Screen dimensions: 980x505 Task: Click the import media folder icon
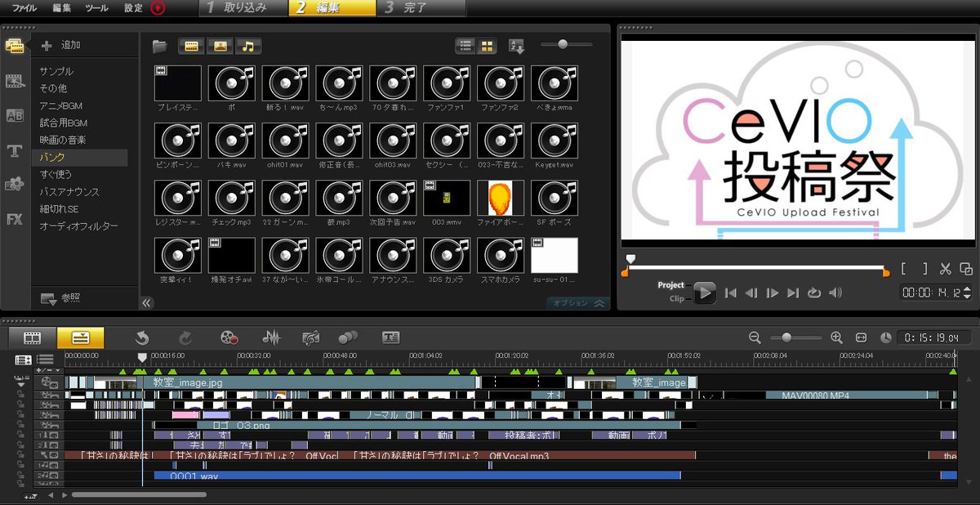pos(160,46)
